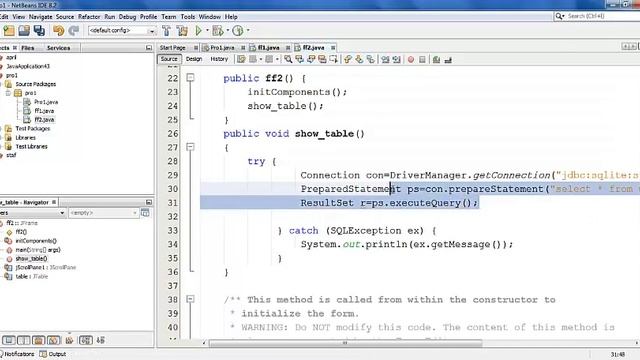Click the Clean and Build Project icon
This screenshot has width=640, height=360.
click(182, 31)
